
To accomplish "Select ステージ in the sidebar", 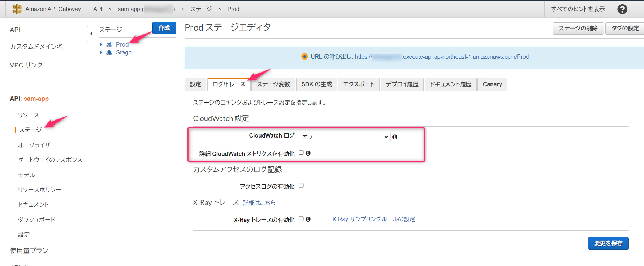I will point(30,130).
